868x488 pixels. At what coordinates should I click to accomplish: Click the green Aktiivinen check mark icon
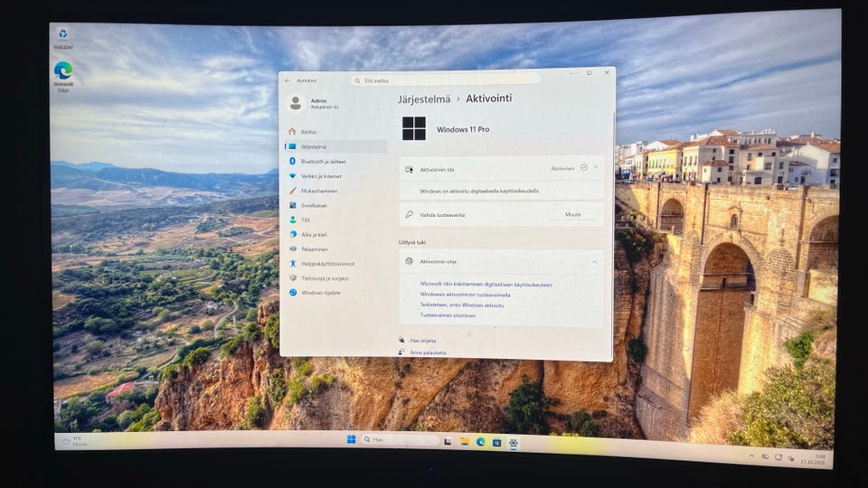[x=583, y=168]
